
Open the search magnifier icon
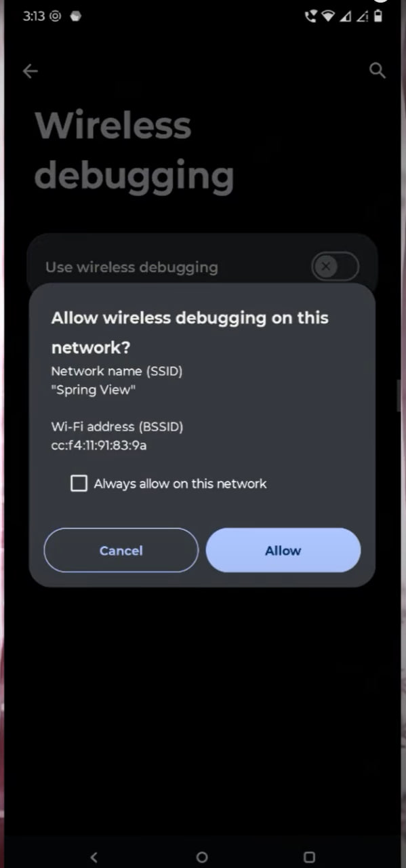click(377, 71)
